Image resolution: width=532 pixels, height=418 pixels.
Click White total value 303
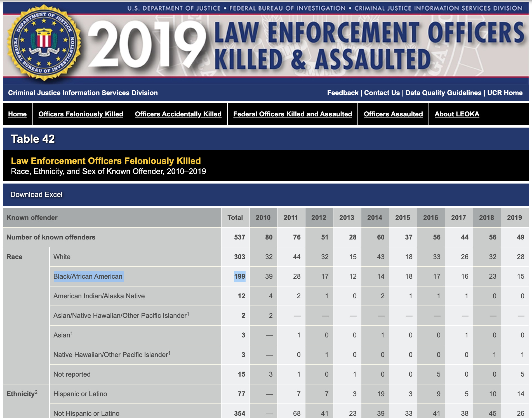[x=239, y=257]
